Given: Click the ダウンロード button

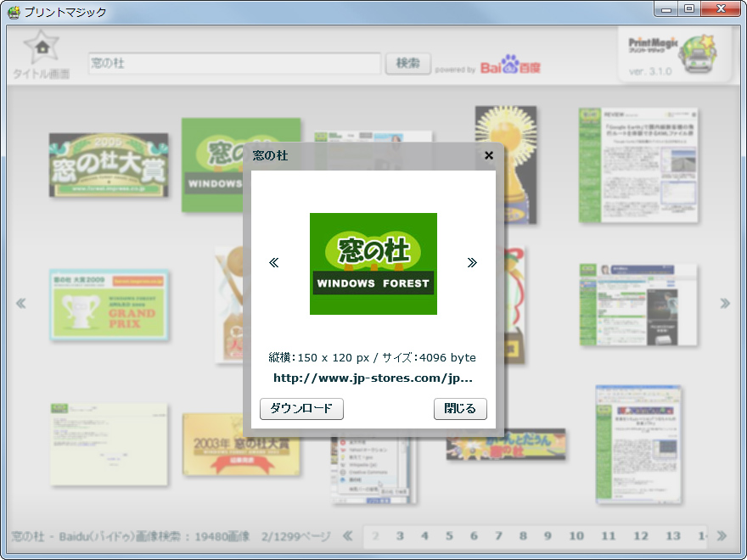Looking at the screenshot, I should tap(301, 409).
